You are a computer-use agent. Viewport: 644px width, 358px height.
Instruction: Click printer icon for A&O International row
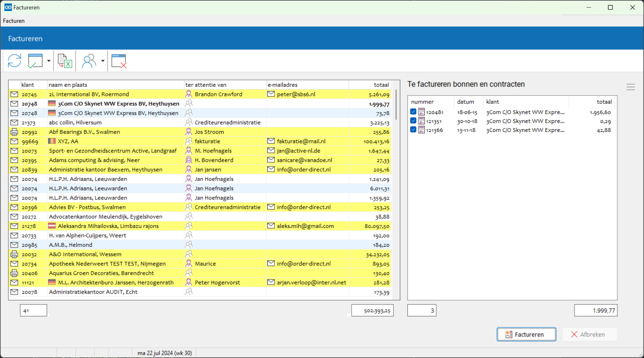14,254
